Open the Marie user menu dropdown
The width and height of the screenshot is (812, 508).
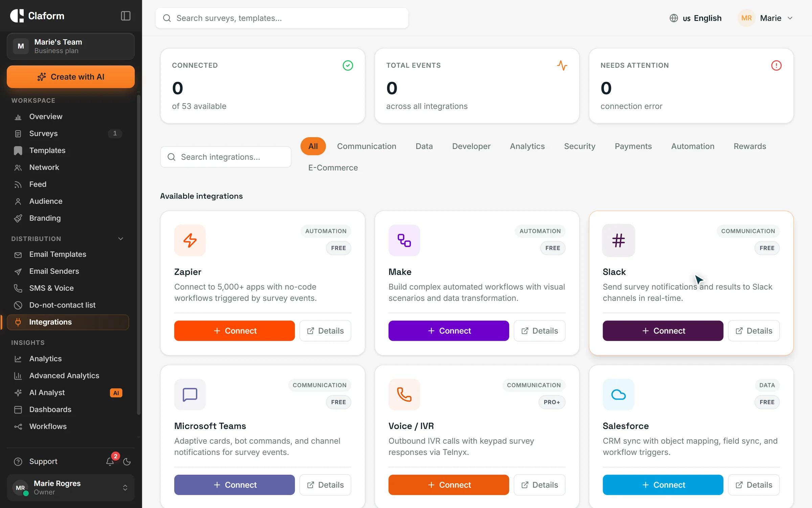766,18
